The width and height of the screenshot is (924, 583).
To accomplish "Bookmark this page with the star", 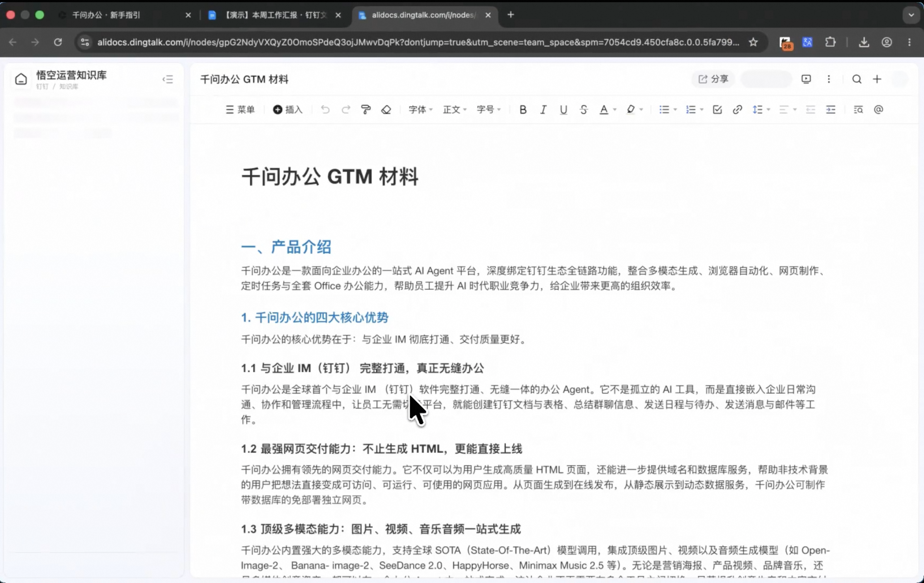I will pyautogui.click(x=753, y=42).
